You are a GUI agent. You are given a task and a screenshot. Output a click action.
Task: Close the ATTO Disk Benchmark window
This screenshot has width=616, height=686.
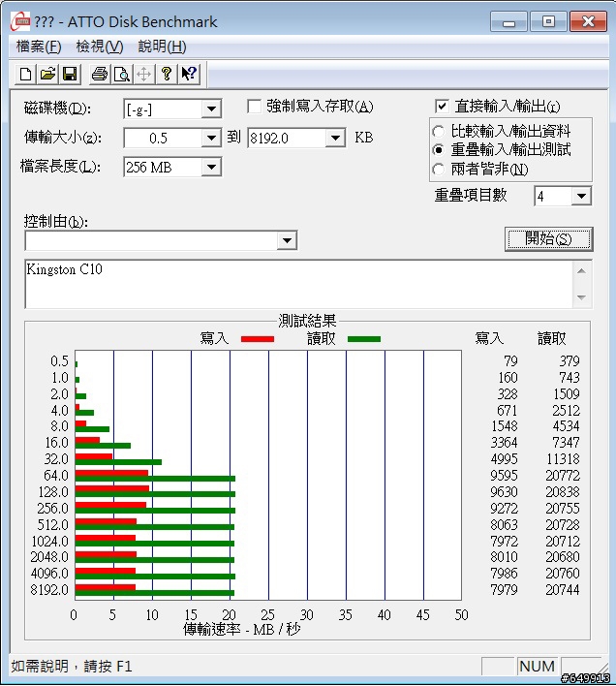coord(588,22)
